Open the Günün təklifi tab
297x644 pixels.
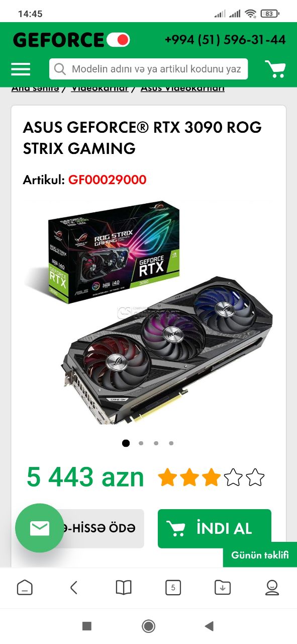click(260, 555)
